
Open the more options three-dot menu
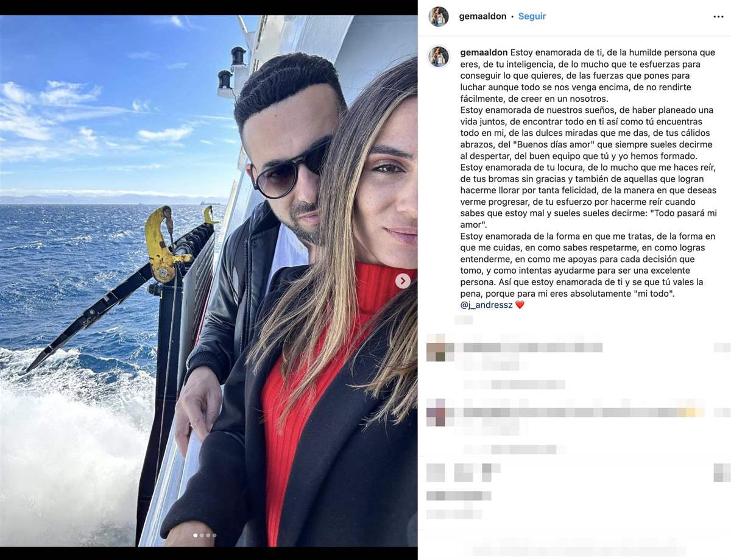pos(718,16)
